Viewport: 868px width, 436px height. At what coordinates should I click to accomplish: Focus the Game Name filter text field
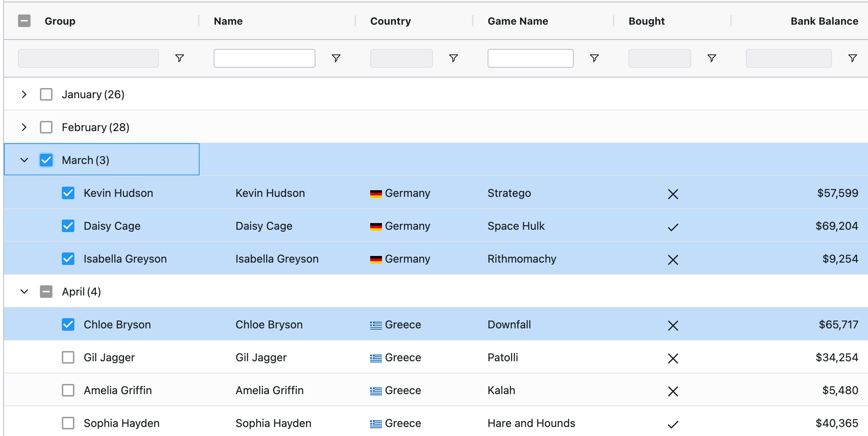(x=530, y=58)
